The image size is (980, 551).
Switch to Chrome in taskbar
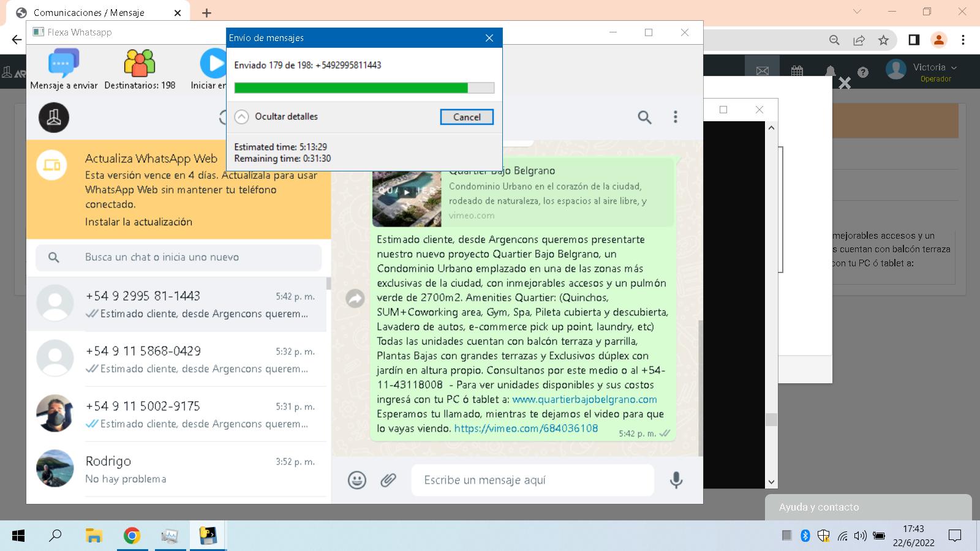(132, 536)
